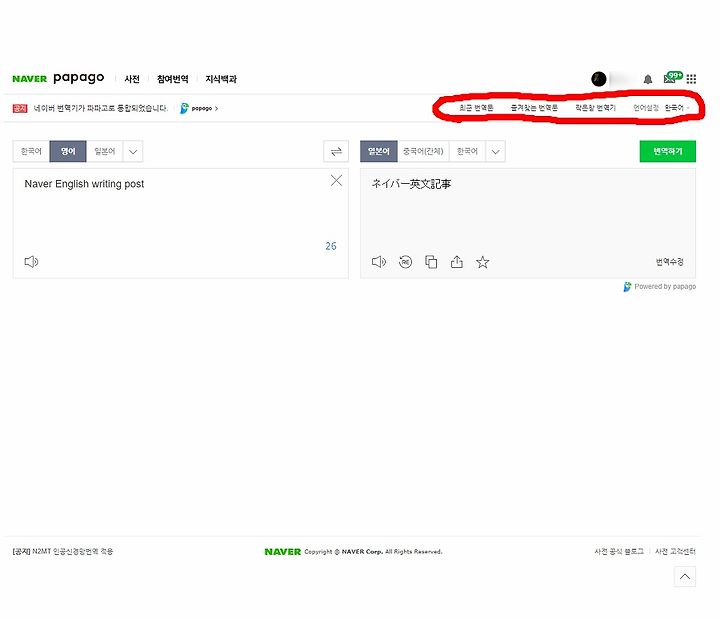
Task: Click 번역수정 to edit translation
Action: coord(669,262)
